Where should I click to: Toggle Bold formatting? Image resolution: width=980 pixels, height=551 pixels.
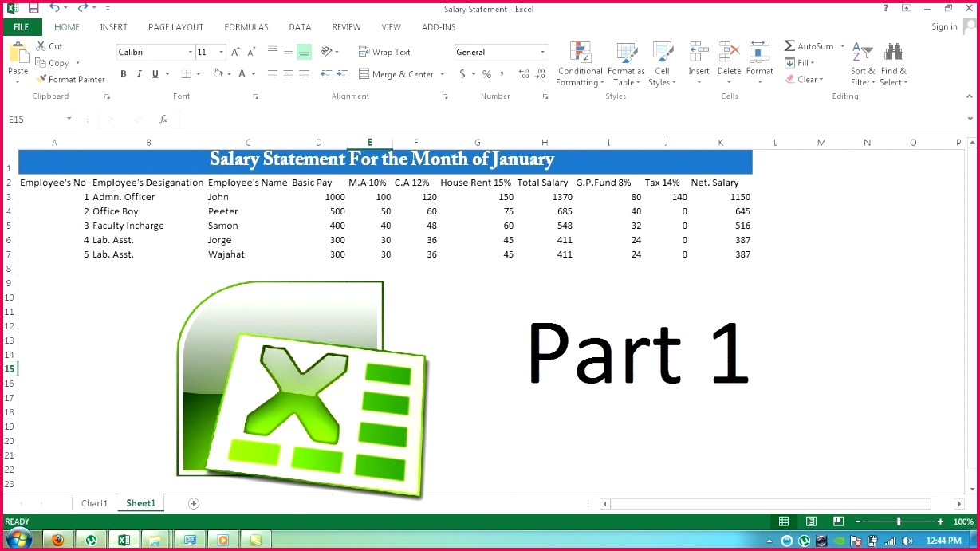coord(124,74)
